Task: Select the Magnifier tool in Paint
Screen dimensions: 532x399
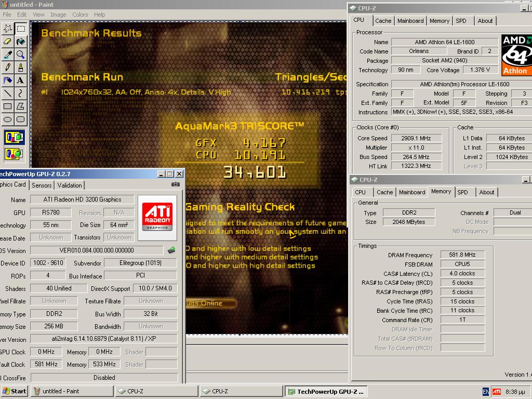Action: 21,54
